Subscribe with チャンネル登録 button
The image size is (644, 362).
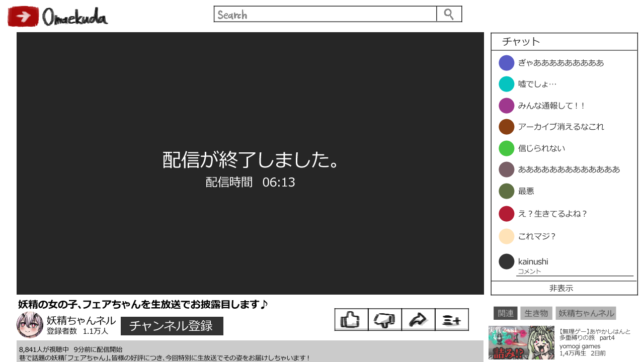(x=172, y=326)
